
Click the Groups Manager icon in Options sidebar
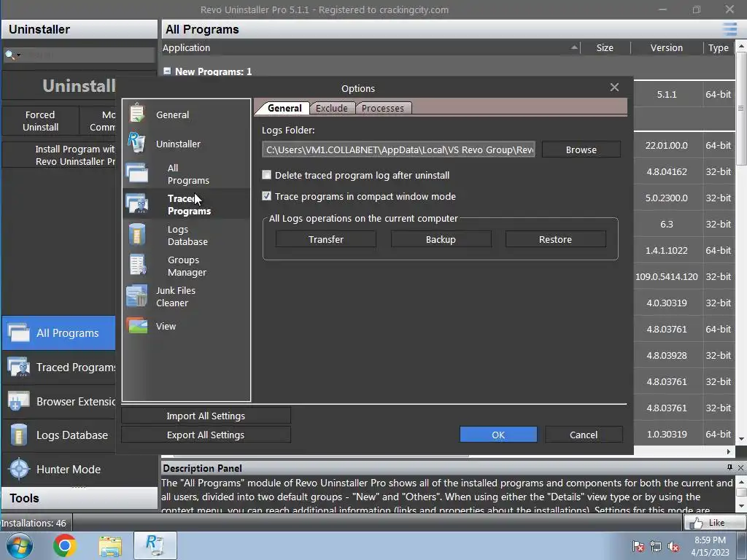[138, 265]
